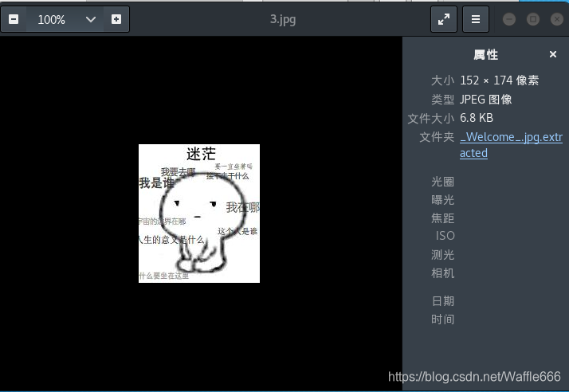
Task: Click the 3.jpg window title
Action: pyautogui.click(x=283, y=19)
